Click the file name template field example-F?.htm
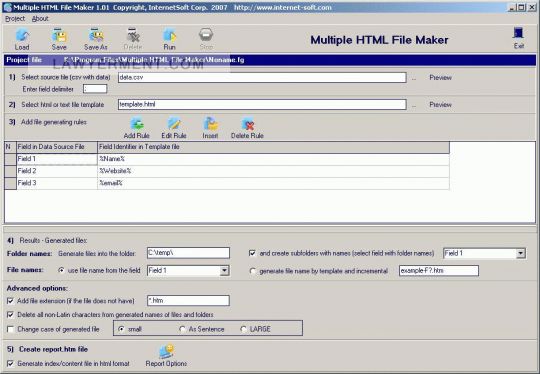 click(439, 271)
